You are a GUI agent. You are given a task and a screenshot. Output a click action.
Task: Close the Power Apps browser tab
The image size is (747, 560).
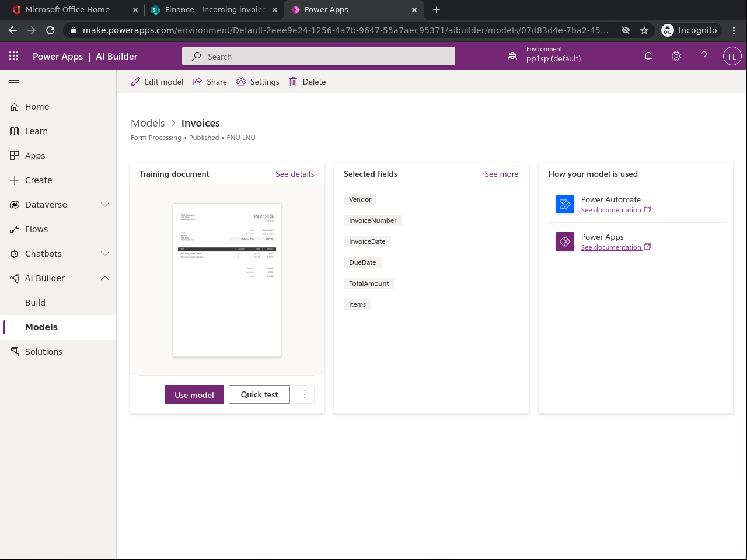coord(414,10)
